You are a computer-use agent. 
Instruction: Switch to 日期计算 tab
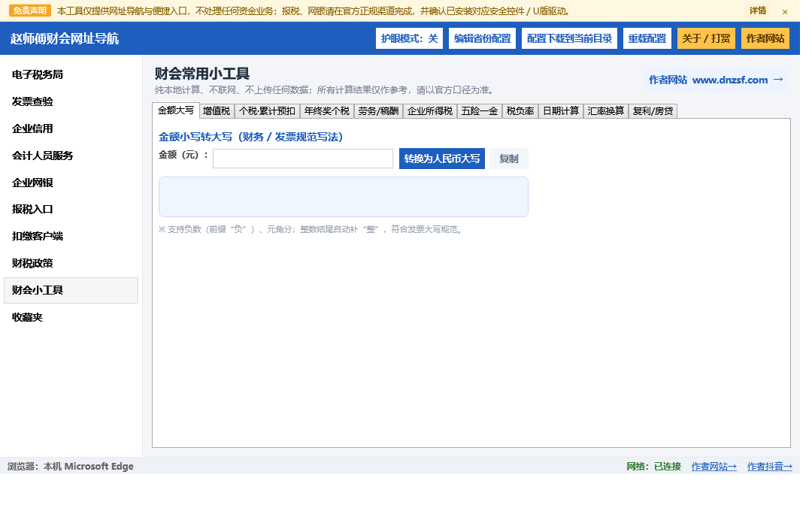click(561, 110)
